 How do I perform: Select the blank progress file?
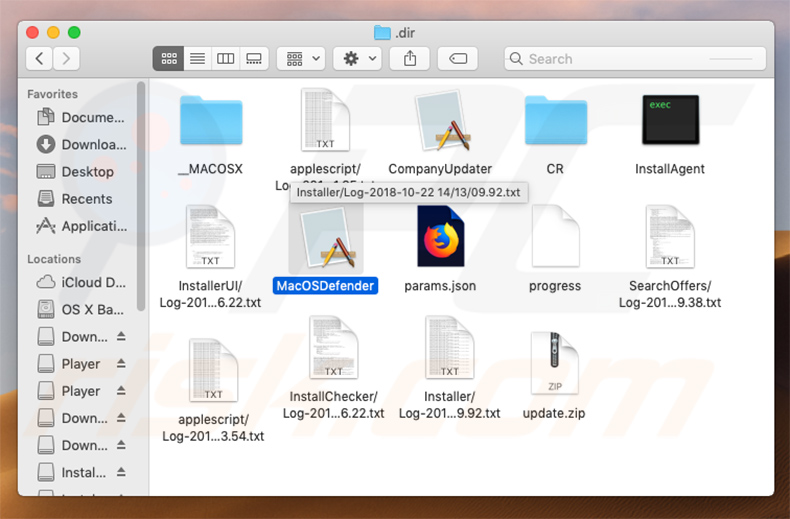tap(555, 237)
